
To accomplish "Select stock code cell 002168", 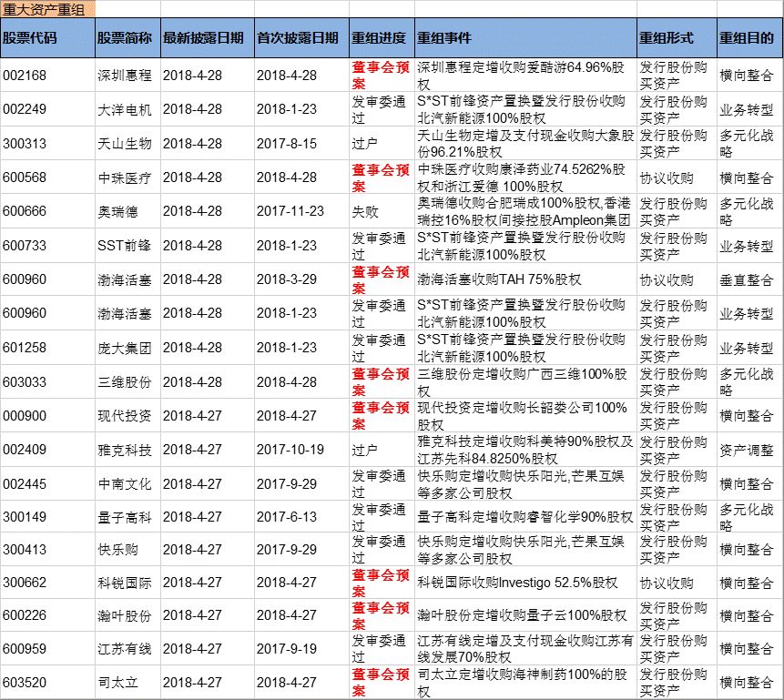I will 47,76.
